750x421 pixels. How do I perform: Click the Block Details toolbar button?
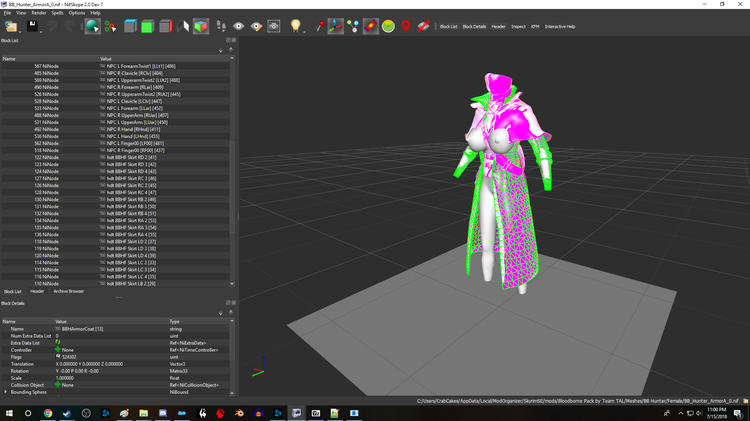[x=474, y=26]
